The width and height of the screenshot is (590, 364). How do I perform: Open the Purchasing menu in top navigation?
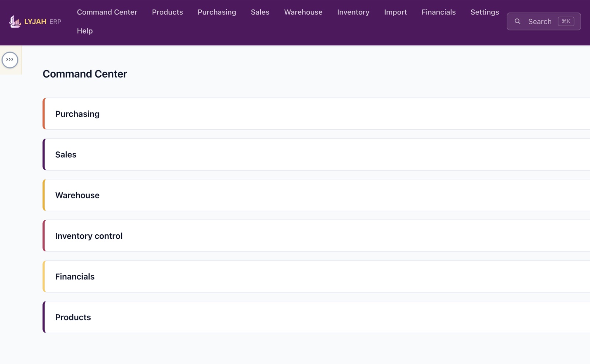(217, 12)
